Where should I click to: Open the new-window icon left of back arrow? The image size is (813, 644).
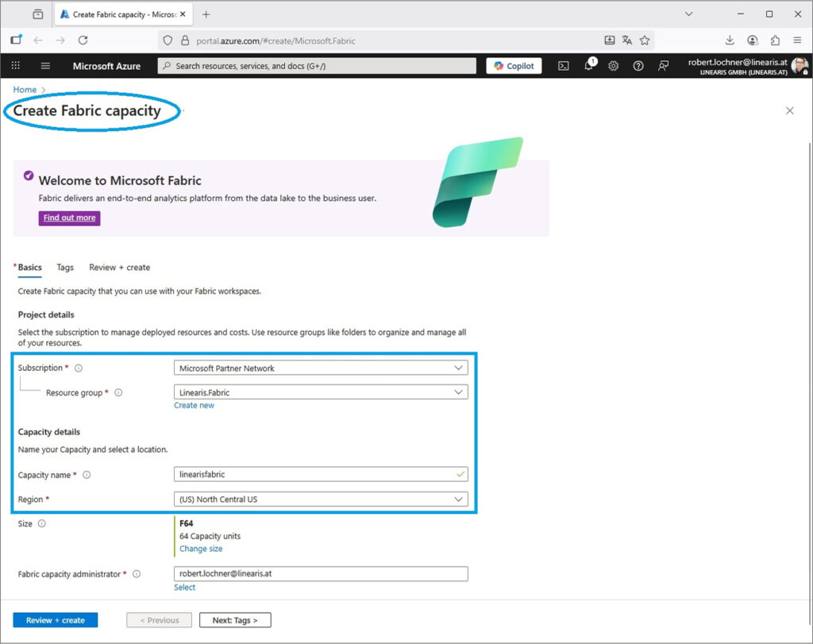point(16,40)
